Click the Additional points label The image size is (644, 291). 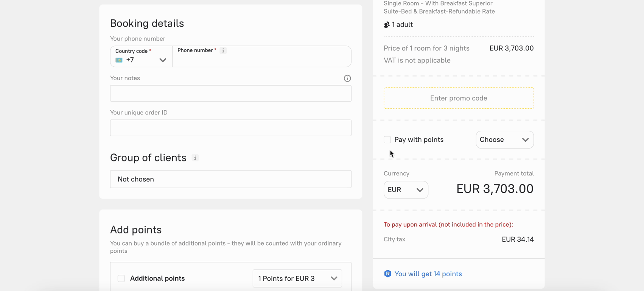click(x=157, y=278)
